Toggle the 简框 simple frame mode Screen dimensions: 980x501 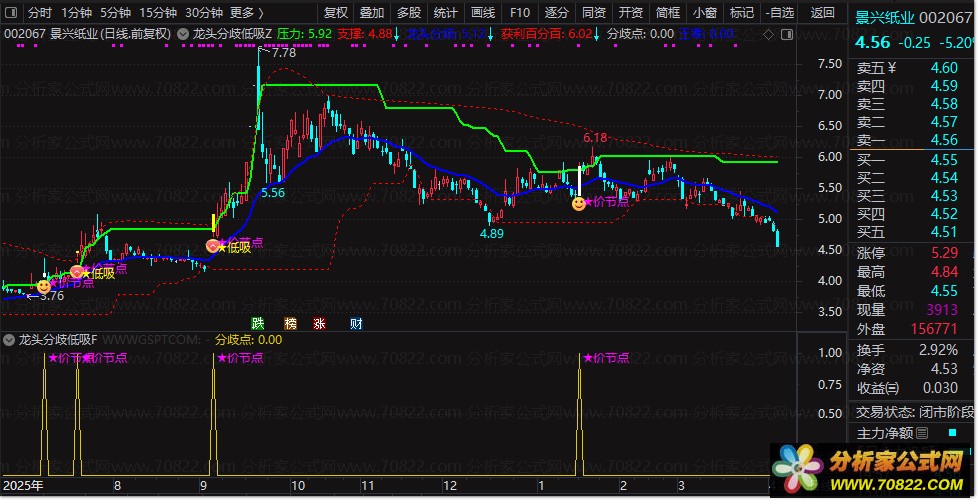(668, 12)
